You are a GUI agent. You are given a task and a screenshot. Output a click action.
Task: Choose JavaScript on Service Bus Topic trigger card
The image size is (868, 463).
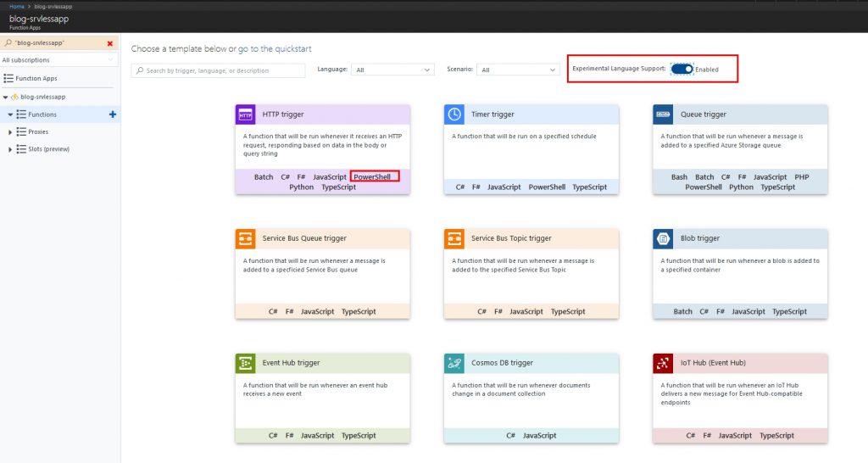[526, 312]
